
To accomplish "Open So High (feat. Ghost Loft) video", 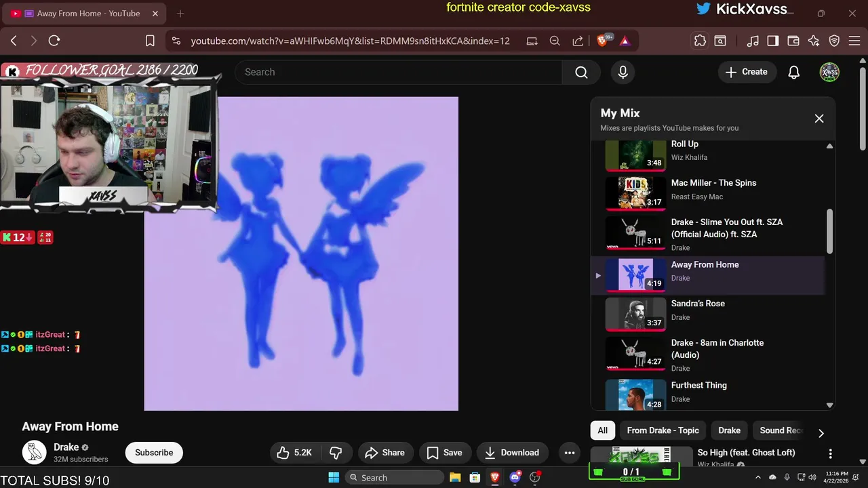I will 746,452.
